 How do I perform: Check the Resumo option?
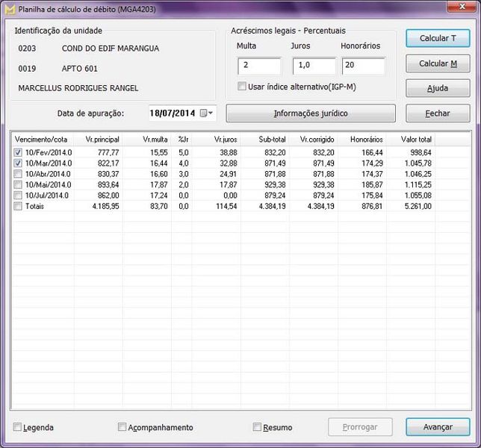258,428
